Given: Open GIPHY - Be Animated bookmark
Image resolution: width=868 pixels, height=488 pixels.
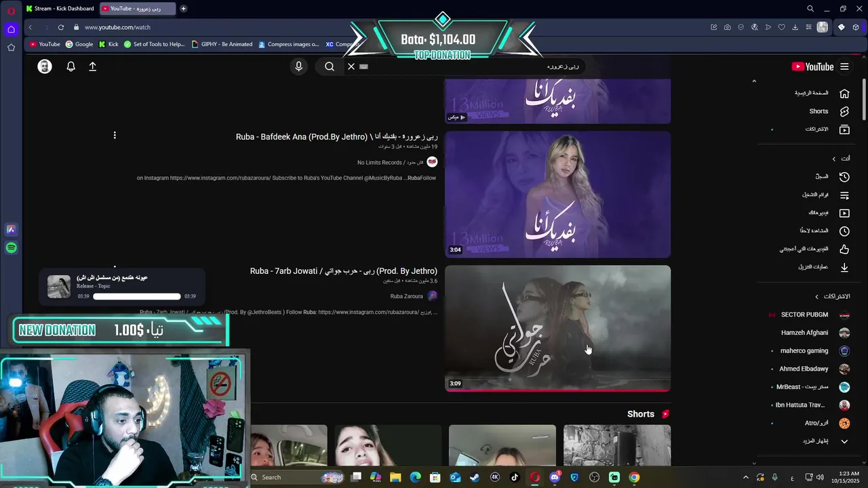Looking at the screenshot, I should (x=222, y=44).
